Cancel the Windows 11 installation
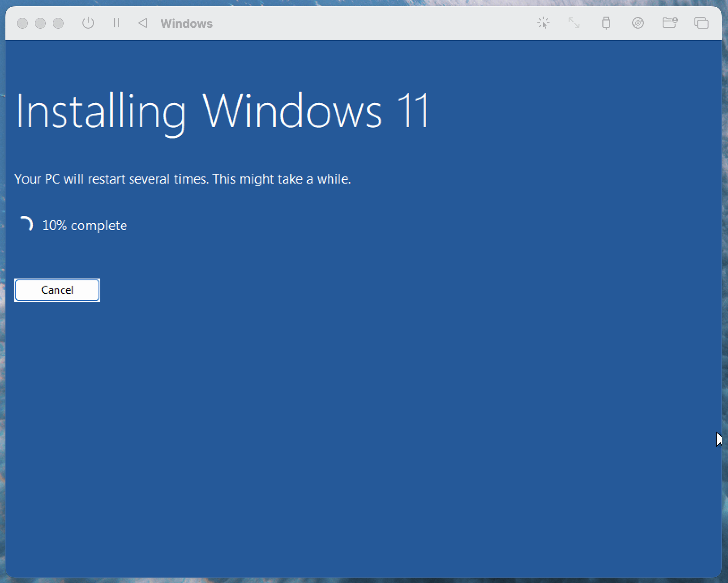728x583 pixels. pos(57,290)
